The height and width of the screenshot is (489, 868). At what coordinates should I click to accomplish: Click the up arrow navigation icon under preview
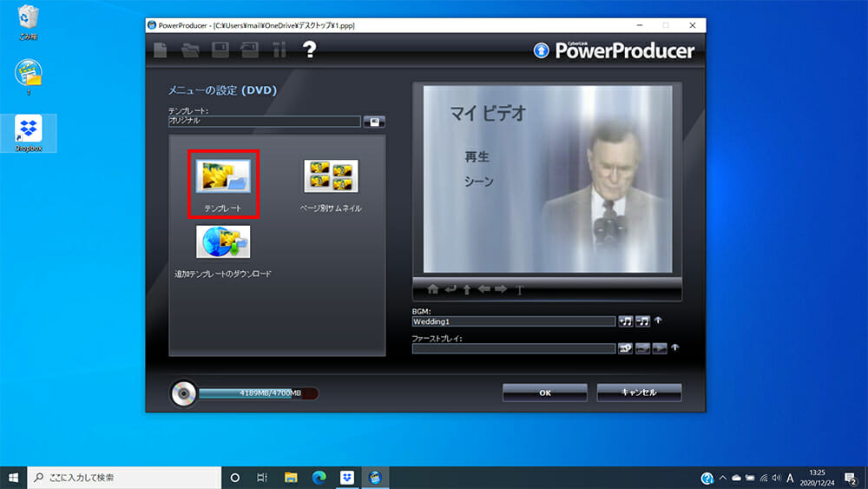467,289
